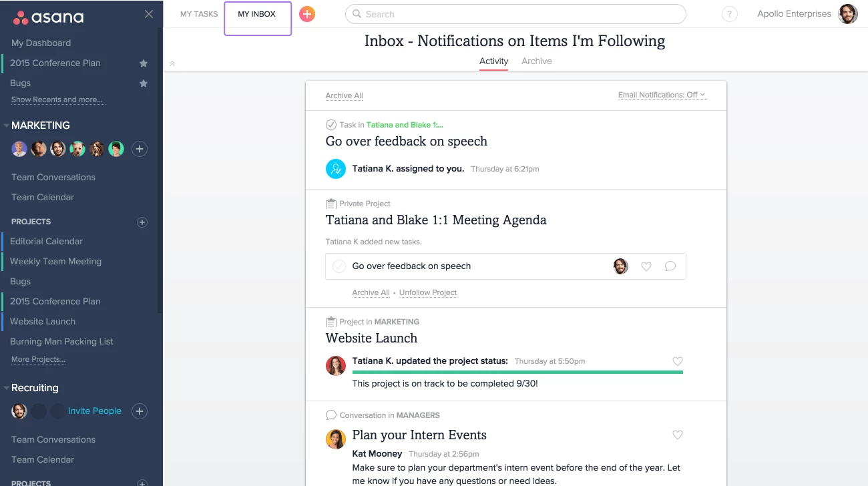Like the Website Launch status update

[678, 361]
